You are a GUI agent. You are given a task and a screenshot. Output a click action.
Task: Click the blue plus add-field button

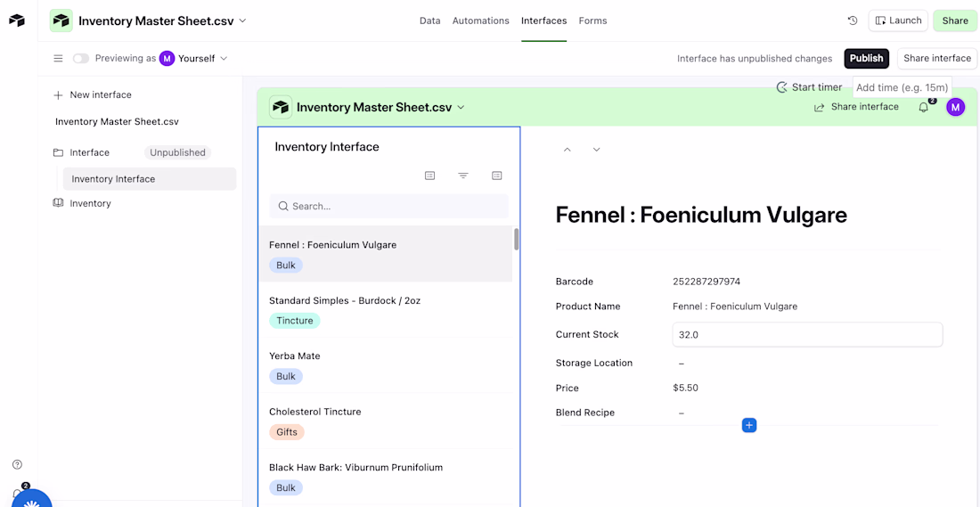[749, 425]
